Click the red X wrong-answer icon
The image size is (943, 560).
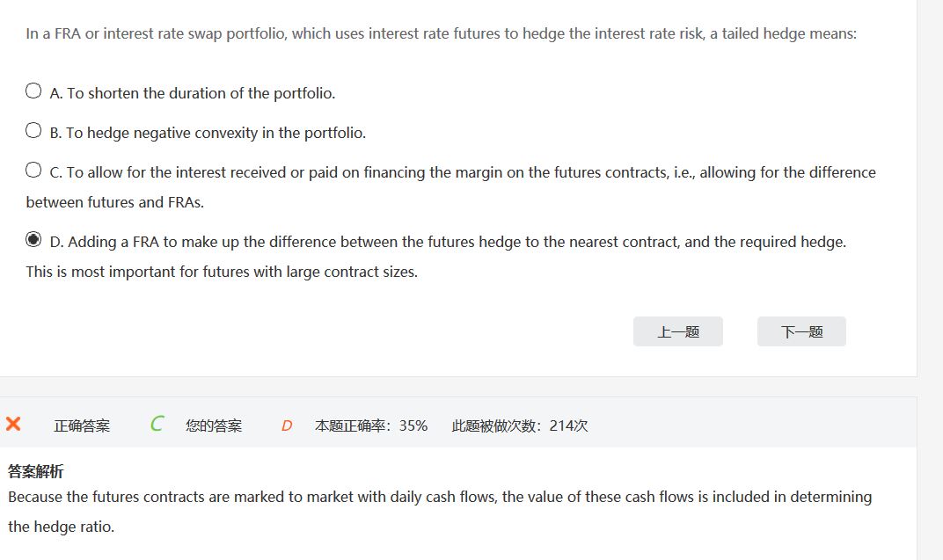[x=13, y=425]
